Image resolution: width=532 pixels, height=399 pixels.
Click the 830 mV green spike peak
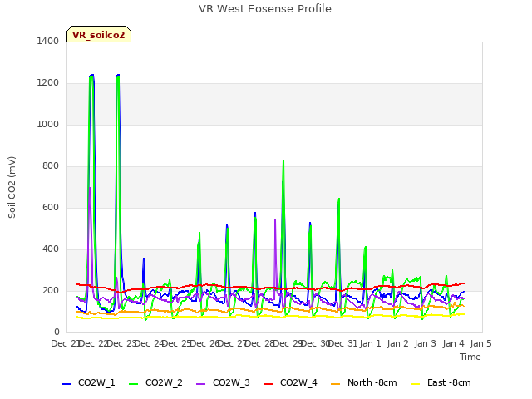tap(283, 160)
